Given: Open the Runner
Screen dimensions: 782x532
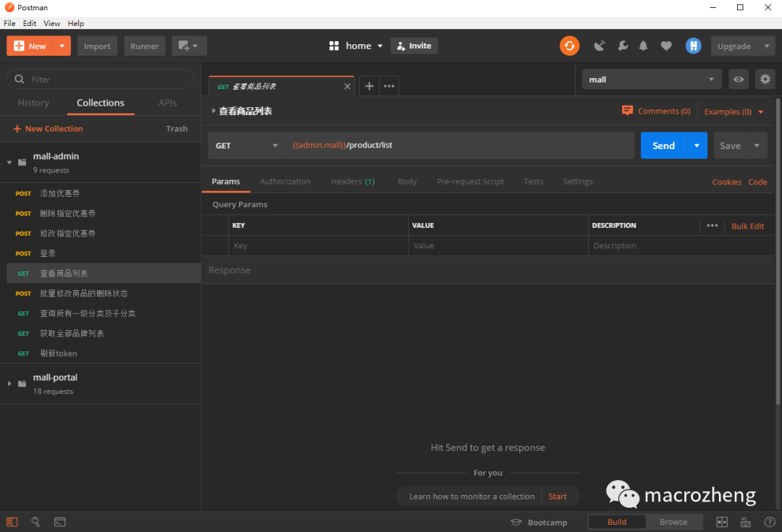Looking at the screenshot, I should point(145,46).
